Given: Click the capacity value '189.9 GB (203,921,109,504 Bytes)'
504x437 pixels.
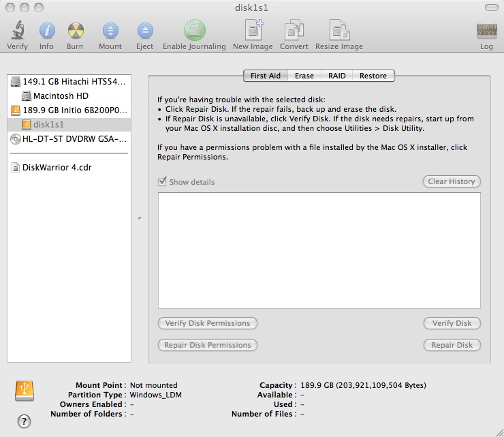Looking at the screenshot, I should pos(363,385).
